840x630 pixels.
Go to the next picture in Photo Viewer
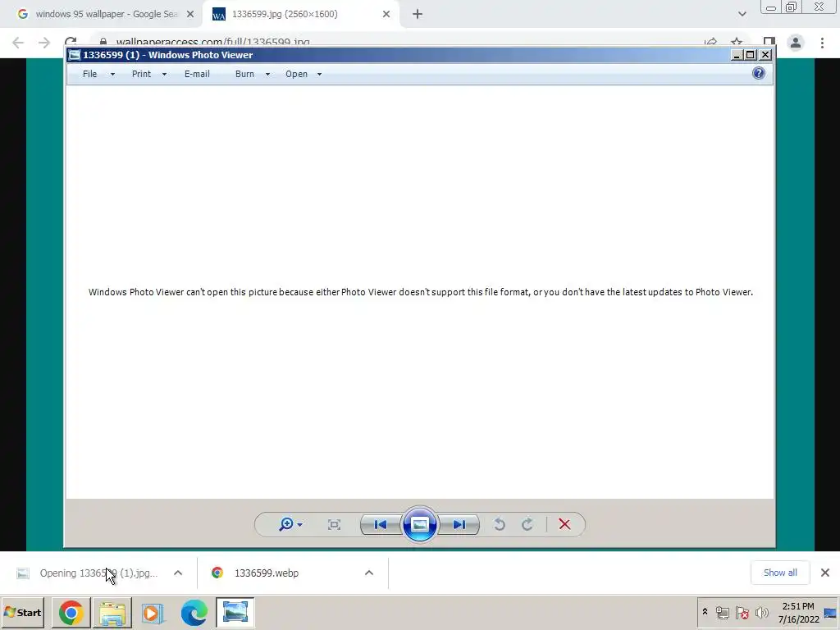(x=459, y=524)
